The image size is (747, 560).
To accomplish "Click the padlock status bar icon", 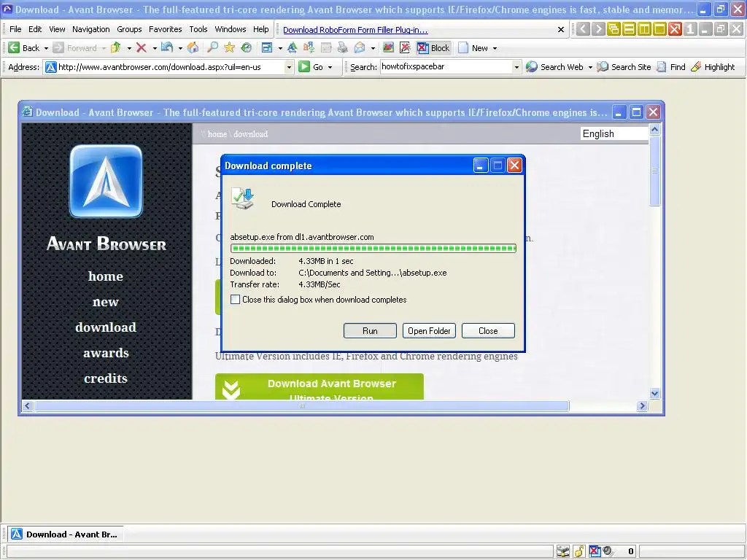I will click(x=578, y=551).
